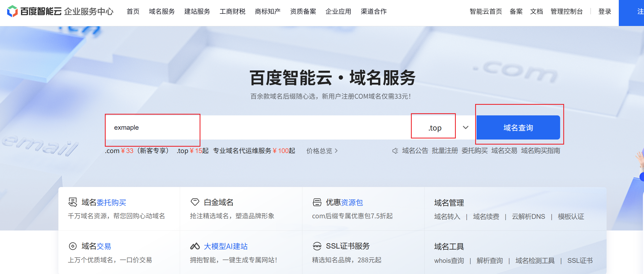The image size is (644, 274).
Task: Open the 商标知产 menu
Action: [268, 11]
